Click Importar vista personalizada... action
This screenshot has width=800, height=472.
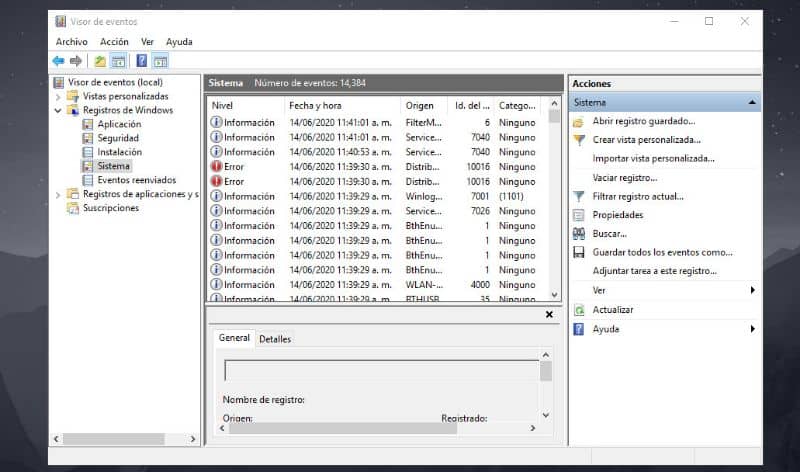pos(654,159)
